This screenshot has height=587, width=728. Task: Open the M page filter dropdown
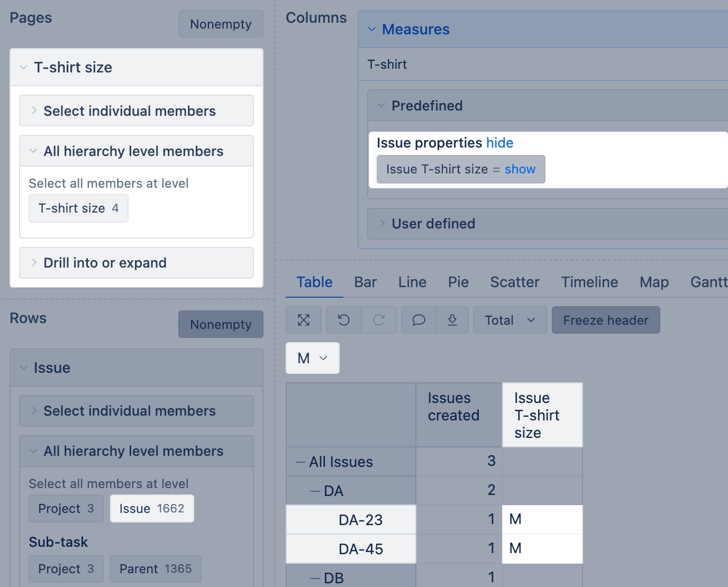312,358
